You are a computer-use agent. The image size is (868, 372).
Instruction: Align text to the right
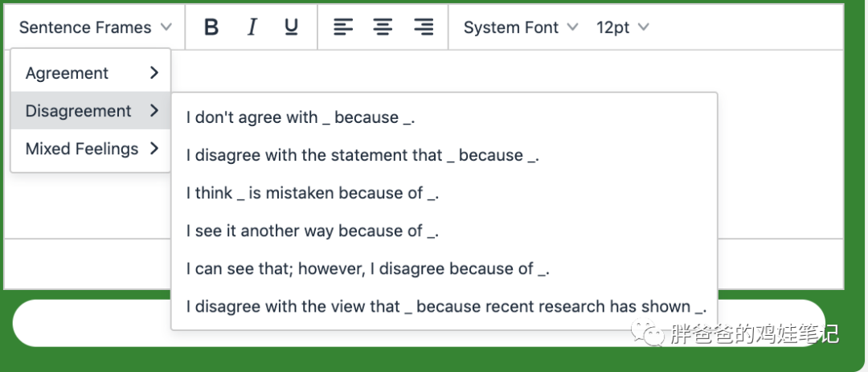pos(424,27)
